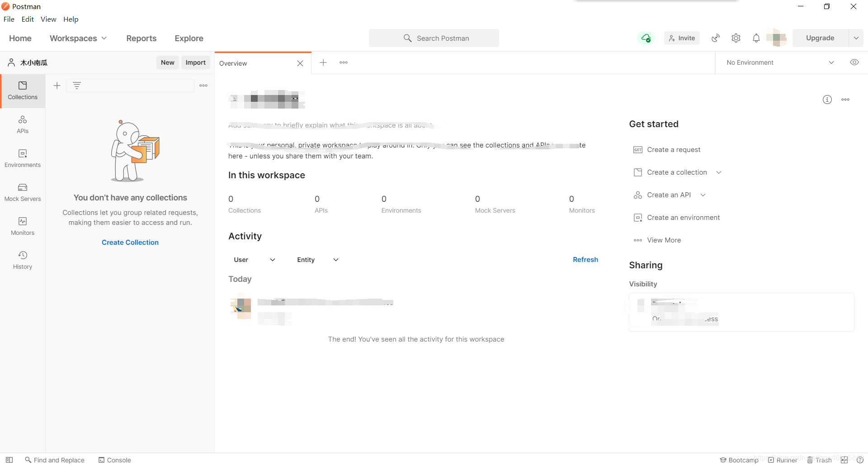Open Runner from the status bar
Screen dimensions: 868x466
783,460
